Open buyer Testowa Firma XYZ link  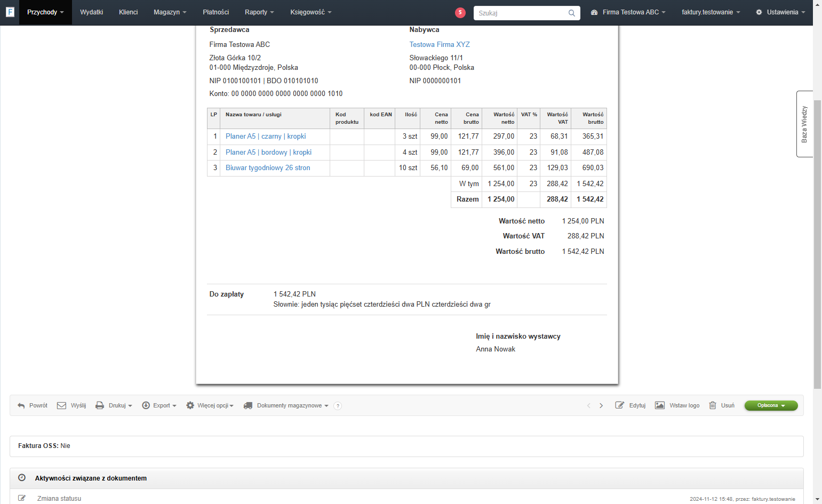(x=440, y=44)
